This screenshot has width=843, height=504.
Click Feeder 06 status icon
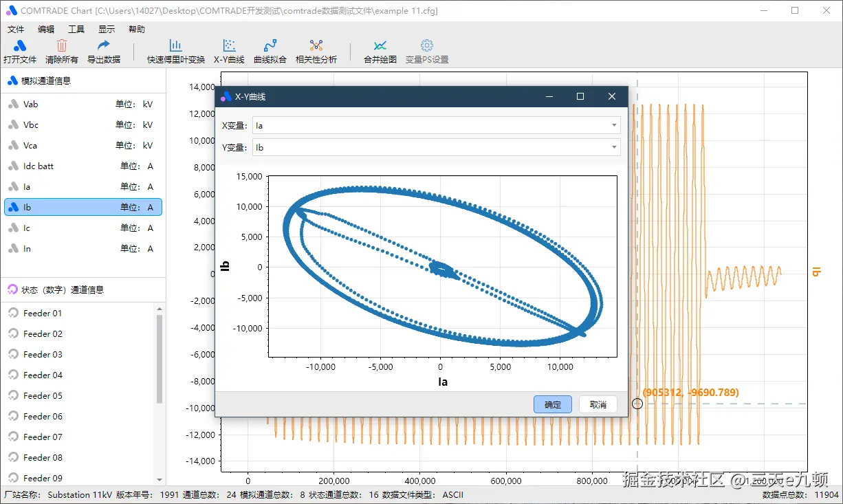(x=13, y=416)
